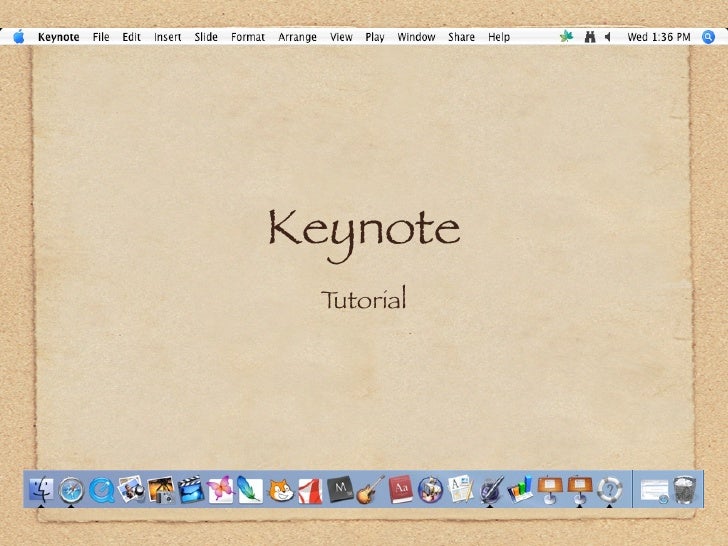The width and height of the screenshot is (728, 546).
Task: Open the blue QuickTime Player Dock icon
Action: (101, 490)
